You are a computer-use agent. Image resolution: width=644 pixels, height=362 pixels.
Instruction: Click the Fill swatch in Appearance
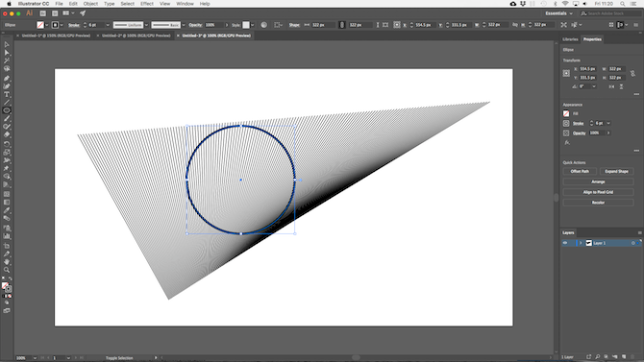(566, 113)
